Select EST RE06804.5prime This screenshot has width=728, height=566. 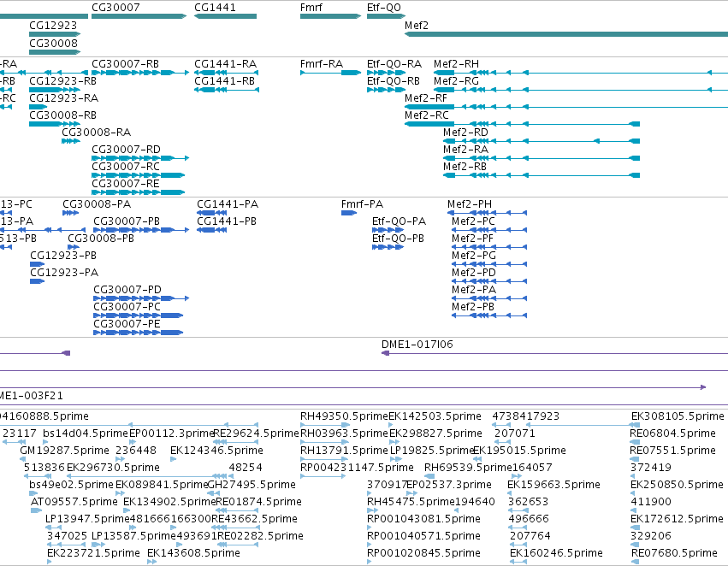click(x=672, y=433)
